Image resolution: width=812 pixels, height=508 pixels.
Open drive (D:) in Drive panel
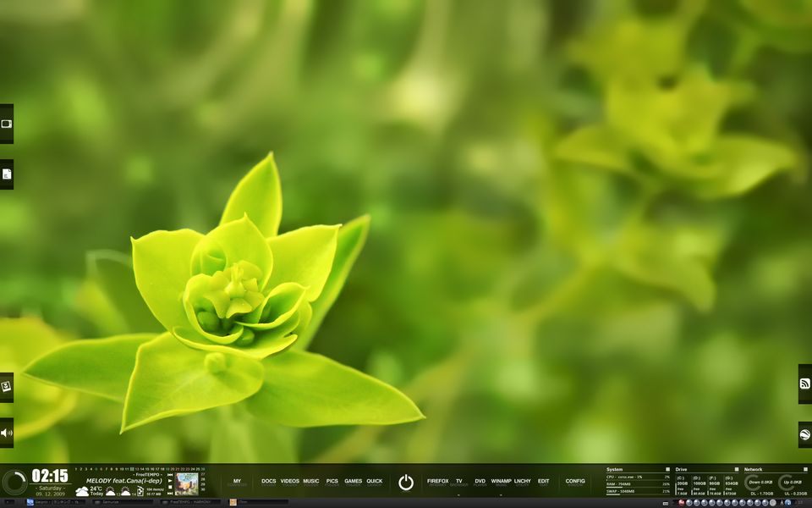(x=699, y=486)
